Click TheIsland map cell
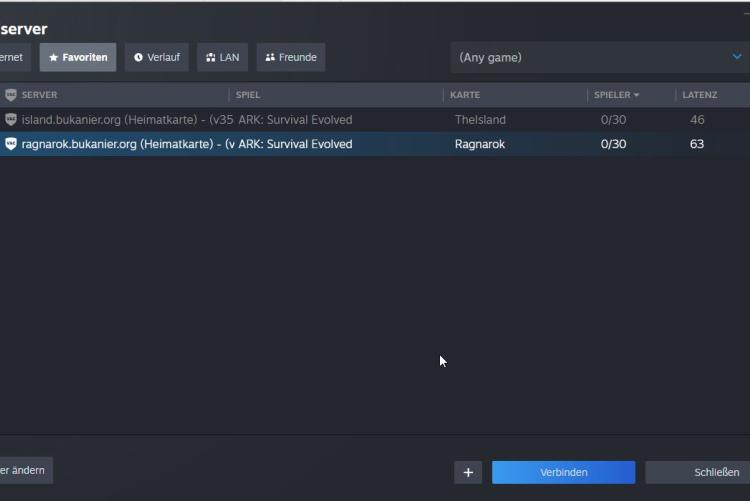The image size is (750, 501). tap(480, 120)
